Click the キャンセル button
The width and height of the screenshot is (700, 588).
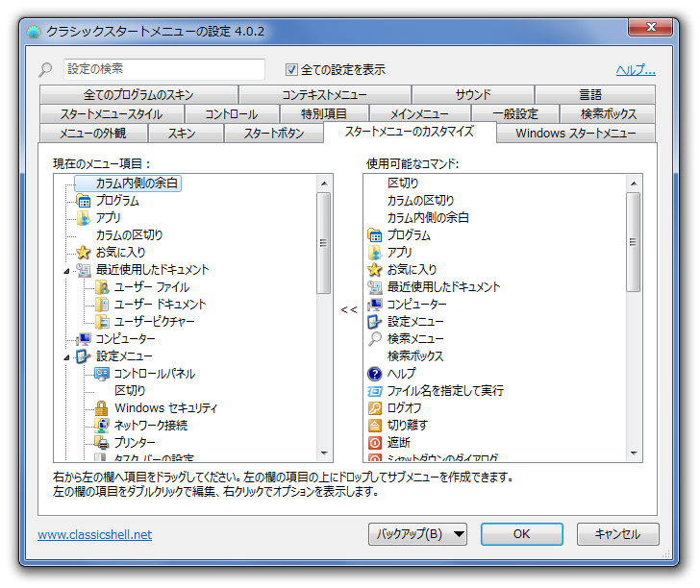617,534
